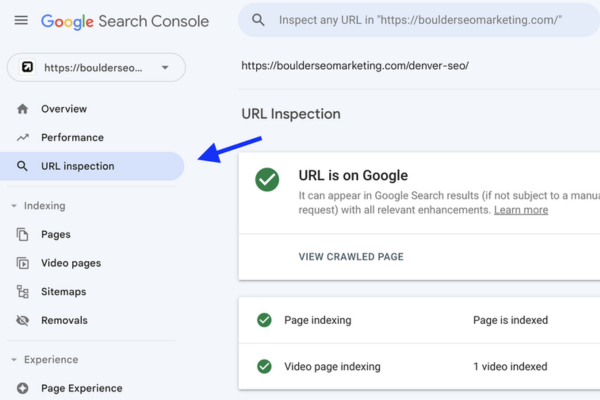Click the Pages document icon
The height and width of the screenshot is (400, 600).
coord(23,234)
